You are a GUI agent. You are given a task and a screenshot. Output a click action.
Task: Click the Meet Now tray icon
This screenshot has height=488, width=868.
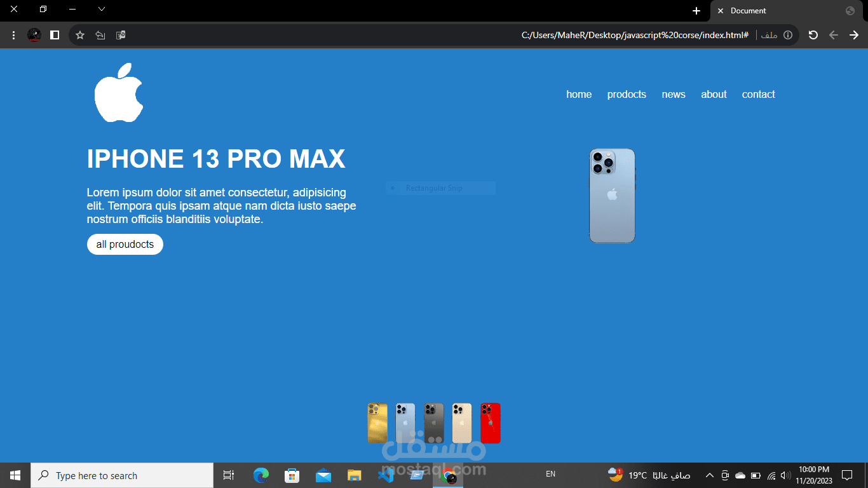pyautogui.click(x=726, y=475)
